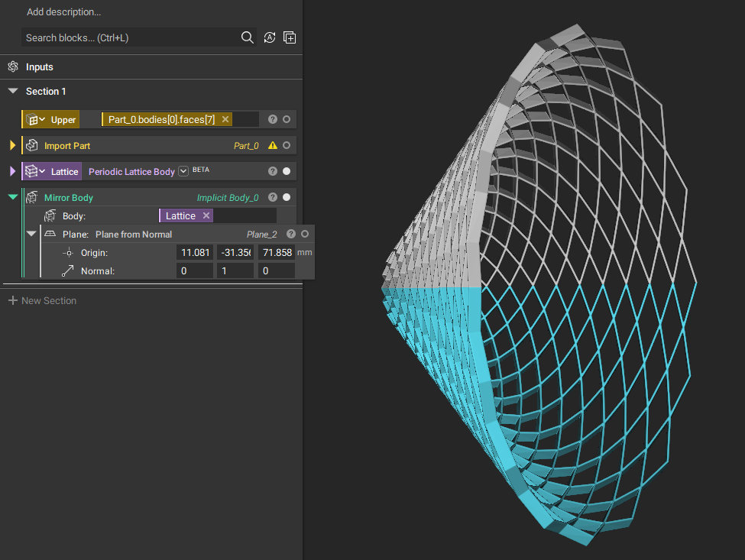
Task: Click the Origin point icon
Action: [x=69, y=253]
